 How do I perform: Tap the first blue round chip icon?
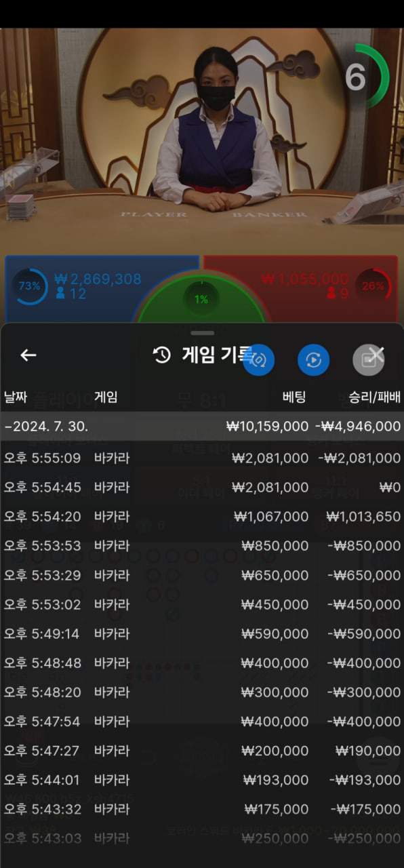tap(259, 360)
